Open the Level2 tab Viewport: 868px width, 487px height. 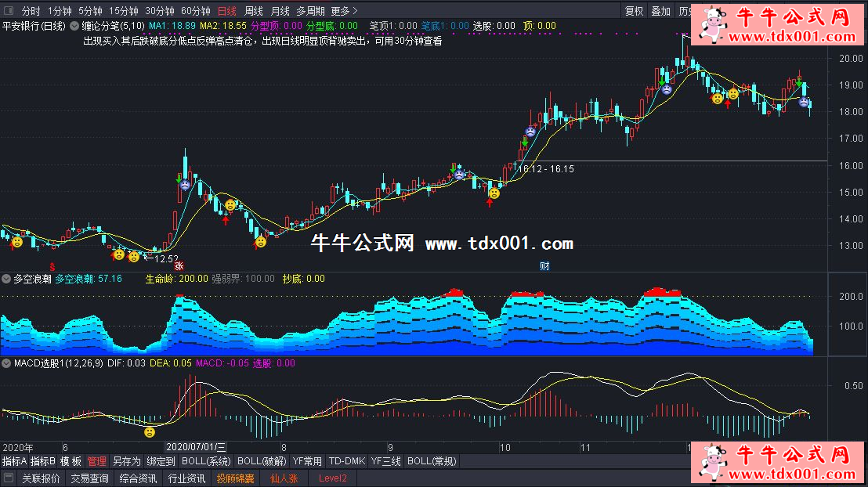pos(333,478)
